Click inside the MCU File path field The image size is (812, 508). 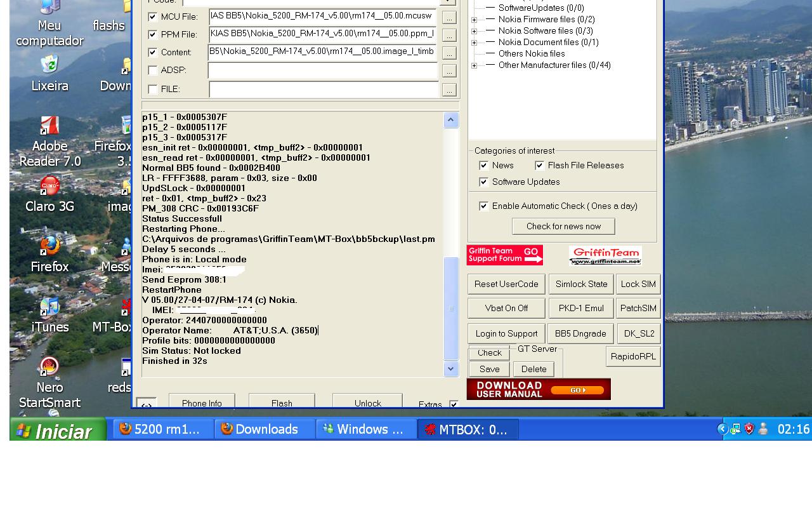323,17
